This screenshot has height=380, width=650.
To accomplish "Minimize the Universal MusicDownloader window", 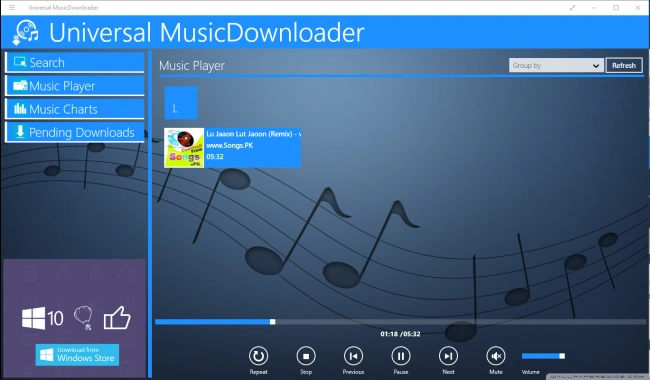I will (x=594, y=7).
